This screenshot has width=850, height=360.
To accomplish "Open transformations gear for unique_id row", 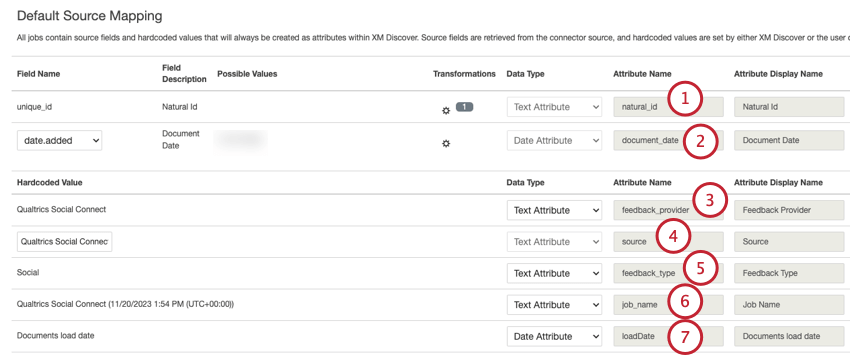I will [446, 111].
